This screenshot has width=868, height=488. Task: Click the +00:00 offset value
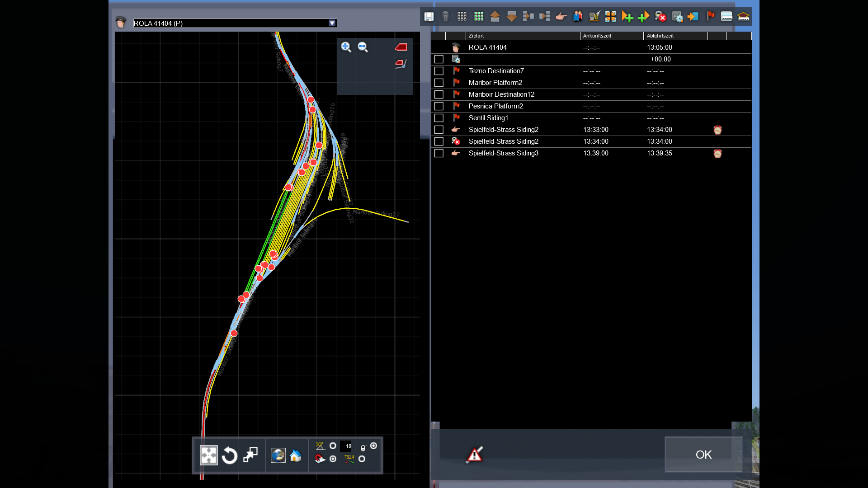[x=660, y=59]
